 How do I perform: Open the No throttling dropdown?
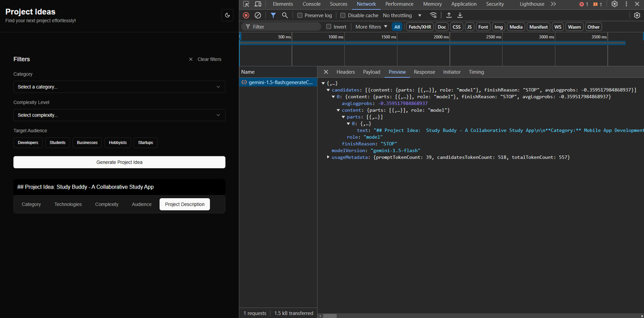click(402, 16)
